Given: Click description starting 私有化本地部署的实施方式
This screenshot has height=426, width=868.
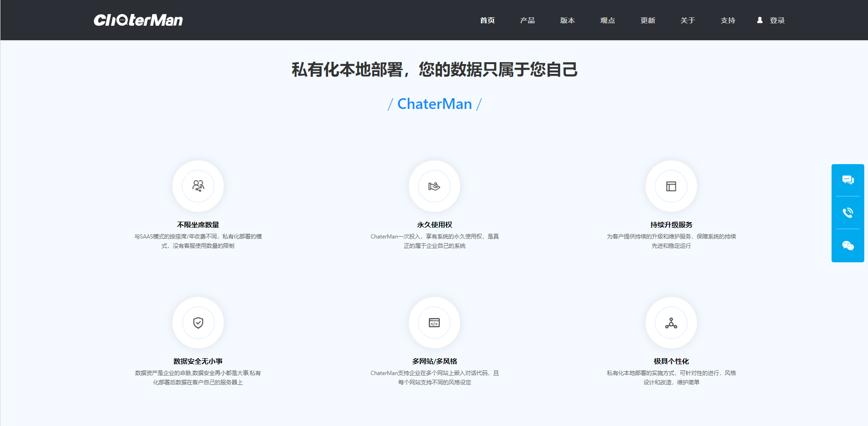Looking at the screenshot, I should coord(671,378).
